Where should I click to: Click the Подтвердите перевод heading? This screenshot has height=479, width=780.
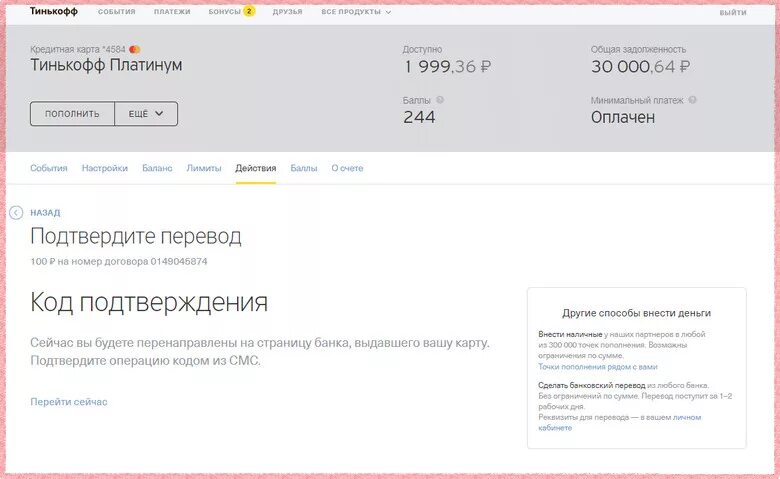pos(136,236)
